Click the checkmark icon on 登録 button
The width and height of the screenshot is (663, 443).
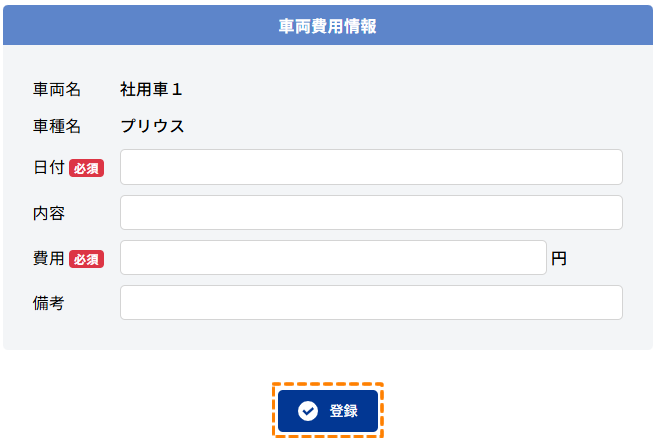pyautogui.click(x=308, y=411)
